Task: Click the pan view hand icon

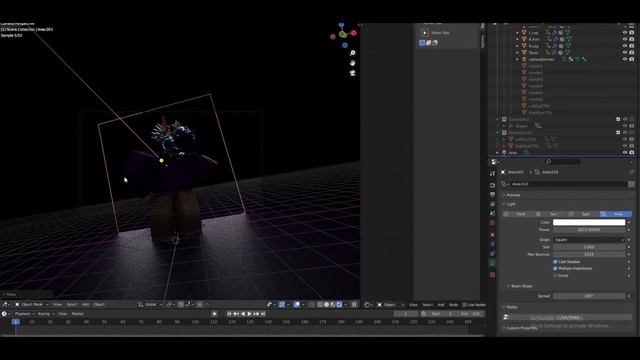Action: 353,63
